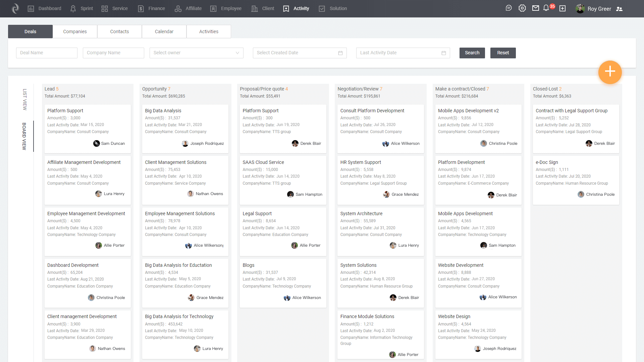Expand the Select owner dropdown
644x362 pixels.
196,53
